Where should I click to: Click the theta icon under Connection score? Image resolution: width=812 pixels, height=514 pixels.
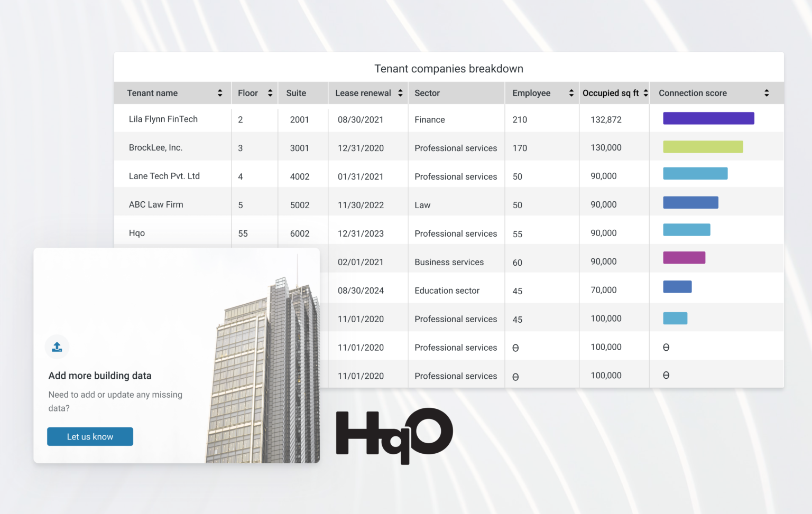click(666, 347)
